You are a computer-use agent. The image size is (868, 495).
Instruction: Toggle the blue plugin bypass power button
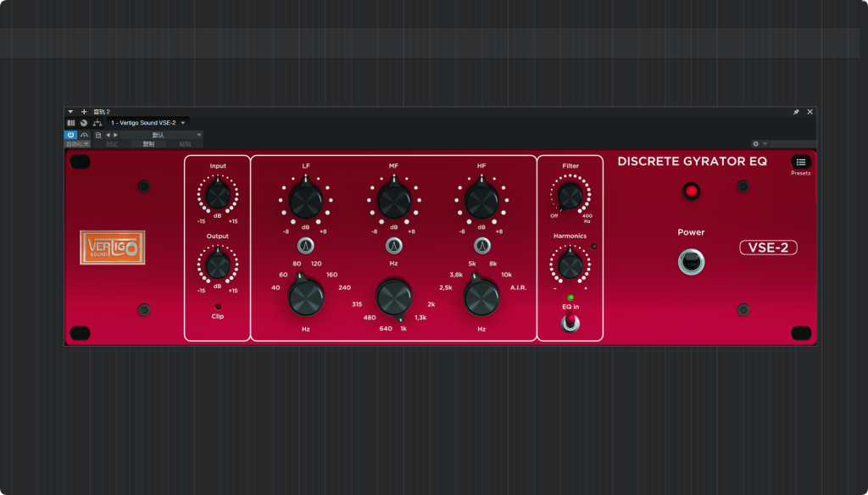point(71,135)
